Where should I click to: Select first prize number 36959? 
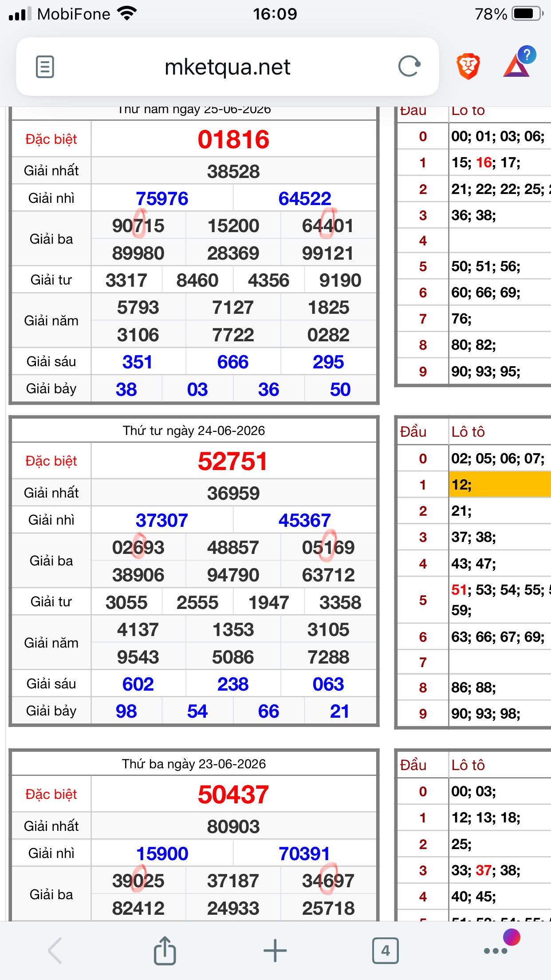click(233, 493)
